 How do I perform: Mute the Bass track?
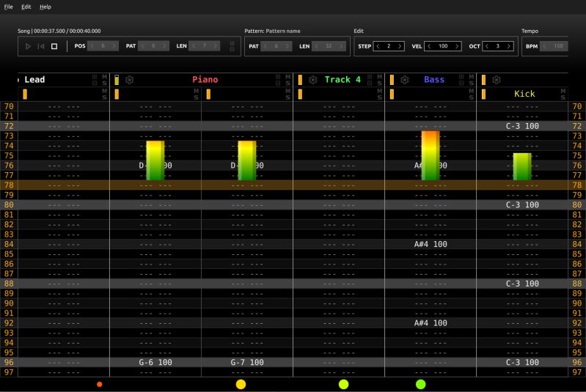click(472, 76)
